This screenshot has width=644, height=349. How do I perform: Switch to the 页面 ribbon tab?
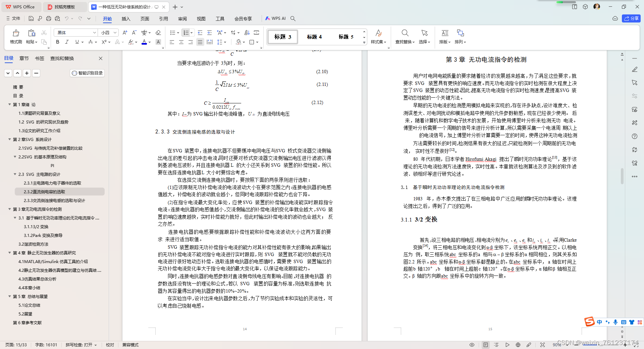point(145,19)
